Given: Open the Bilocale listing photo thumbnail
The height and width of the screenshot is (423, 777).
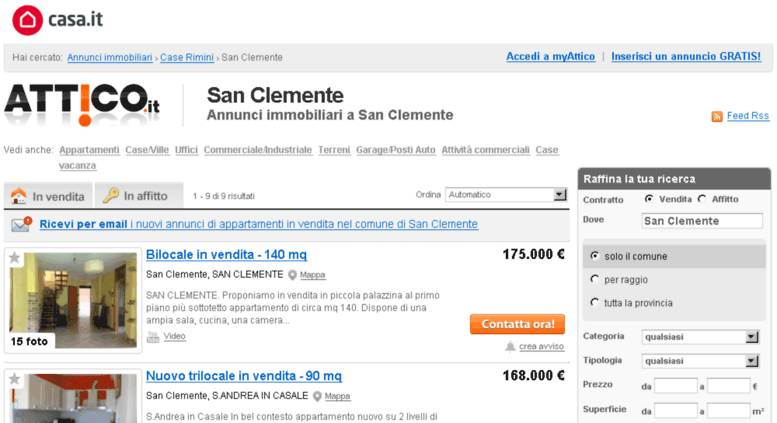Looking at the screenshot, I should [73, 300].
